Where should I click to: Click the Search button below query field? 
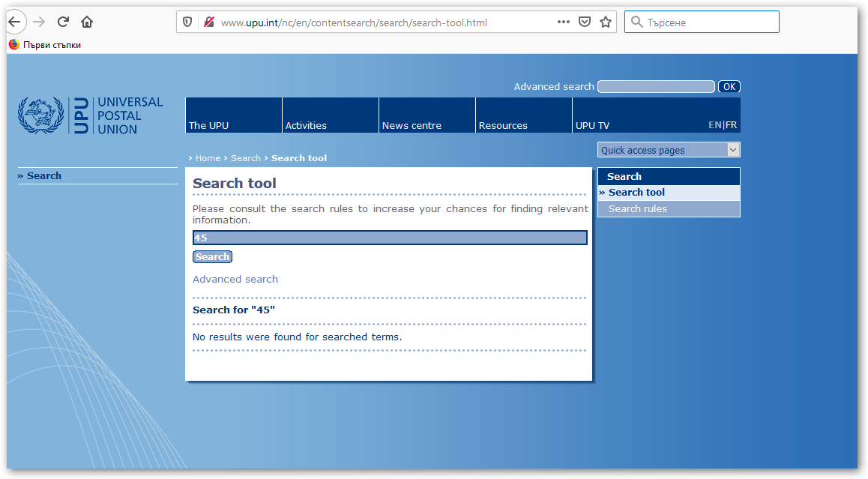click(212, 257)
